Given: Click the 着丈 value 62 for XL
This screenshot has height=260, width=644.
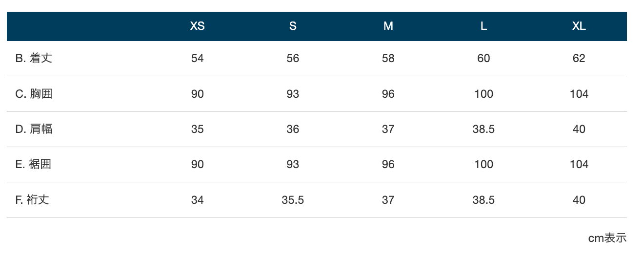Looking at the screenshot, I should tap(579, 59).
